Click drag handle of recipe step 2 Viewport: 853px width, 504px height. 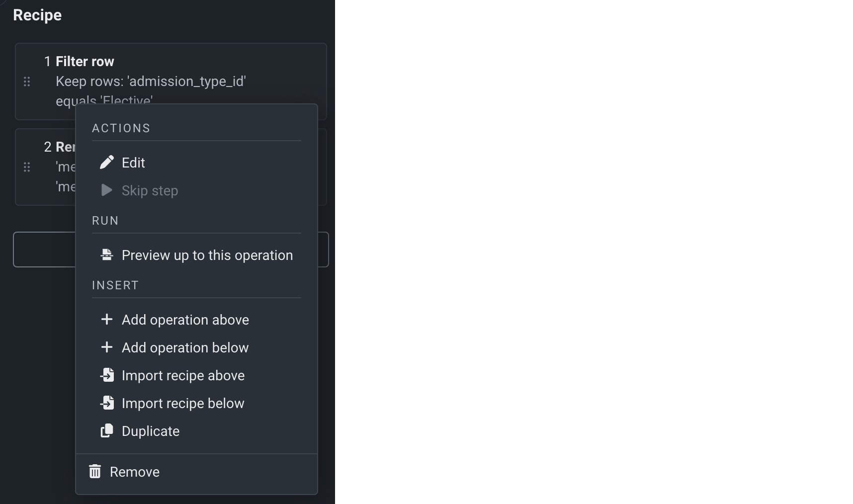click(x=27, y=167)
